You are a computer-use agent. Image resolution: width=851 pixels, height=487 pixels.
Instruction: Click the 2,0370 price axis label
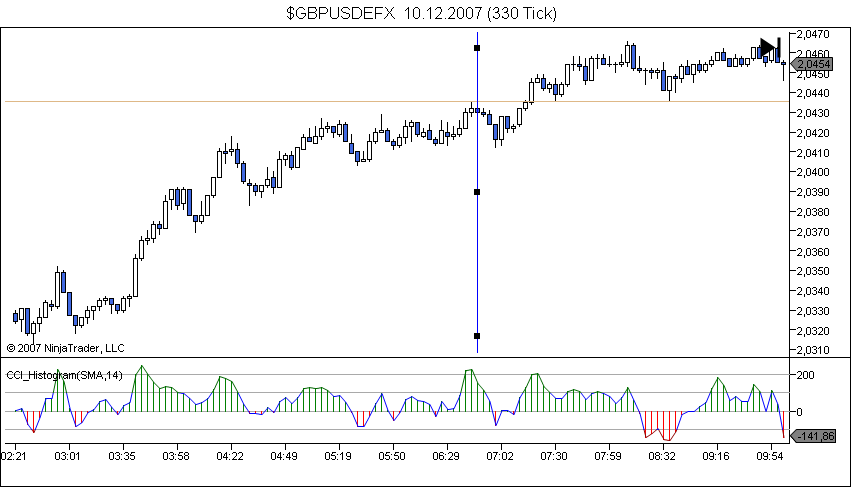(x=812, y=231)
